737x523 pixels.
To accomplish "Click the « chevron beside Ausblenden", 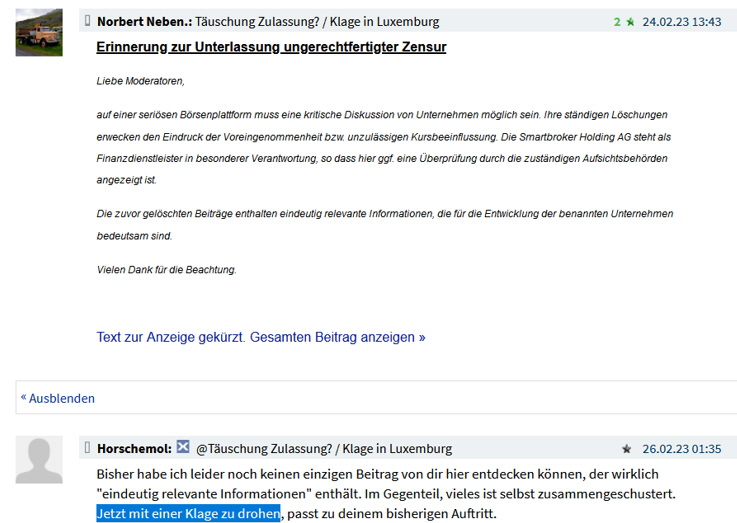I will 24,397.
